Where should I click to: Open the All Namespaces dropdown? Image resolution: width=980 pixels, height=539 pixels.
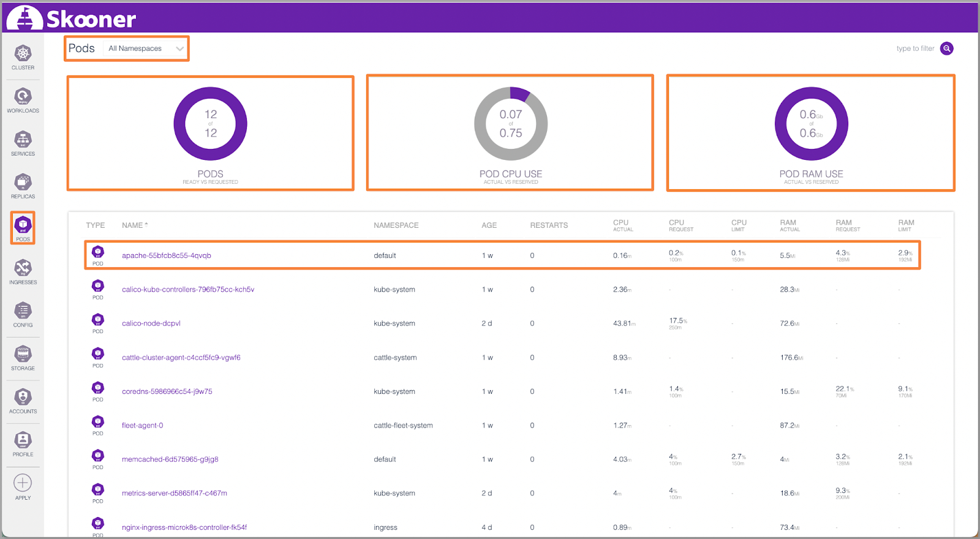146,48
